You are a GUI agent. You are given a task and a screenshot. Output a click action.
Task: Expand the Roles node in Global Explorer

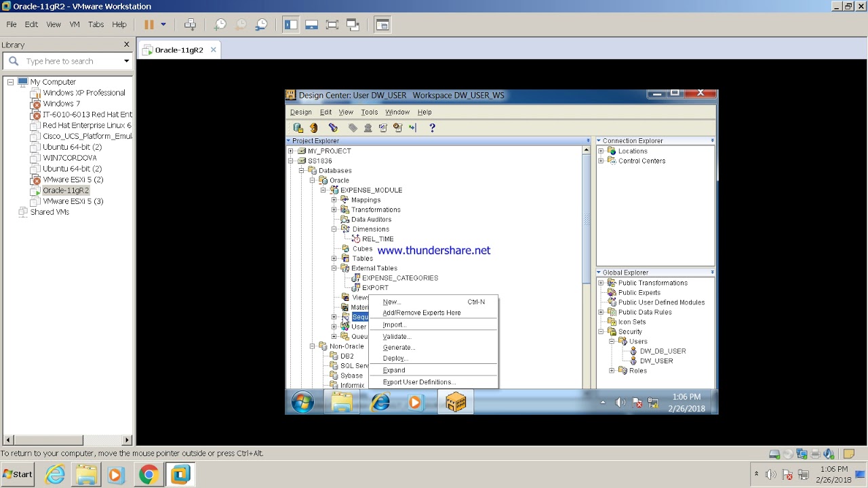click(x=612, y=371)
